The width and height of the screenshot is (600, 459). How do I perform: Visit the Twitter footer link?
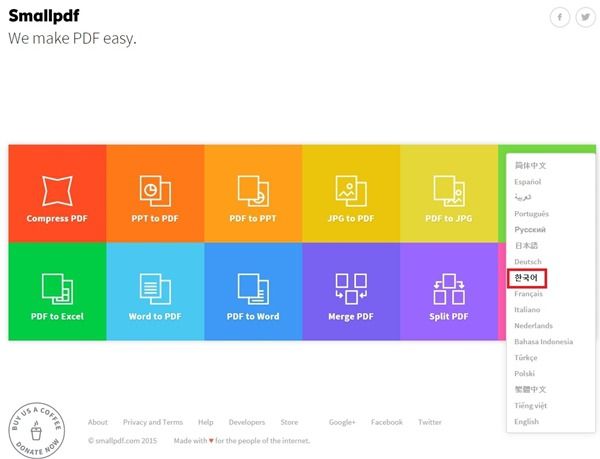[429, 422]
